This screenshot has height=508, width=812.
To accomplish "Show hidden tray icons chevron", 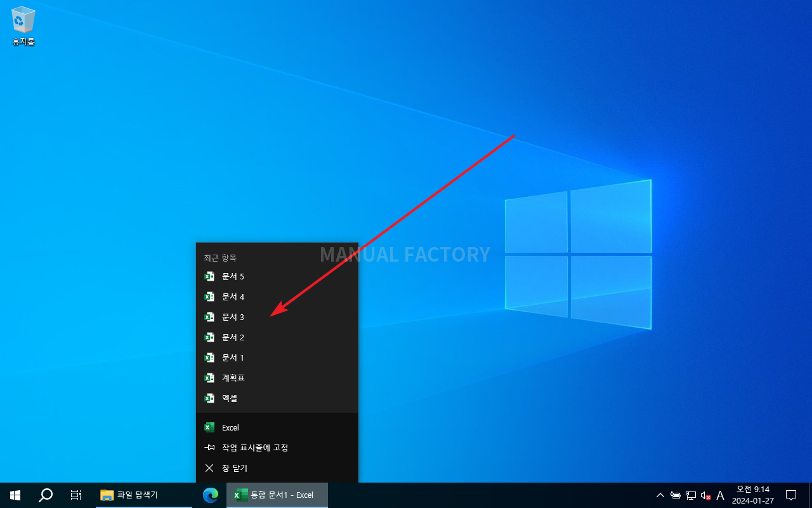I will [x=660, y=495].
